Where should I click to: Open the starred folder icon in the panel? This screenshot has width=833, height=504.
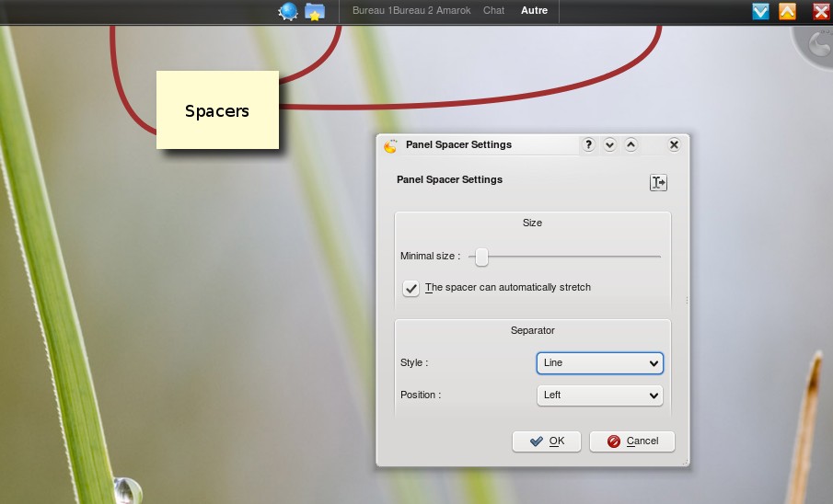[x=315, y=11]
